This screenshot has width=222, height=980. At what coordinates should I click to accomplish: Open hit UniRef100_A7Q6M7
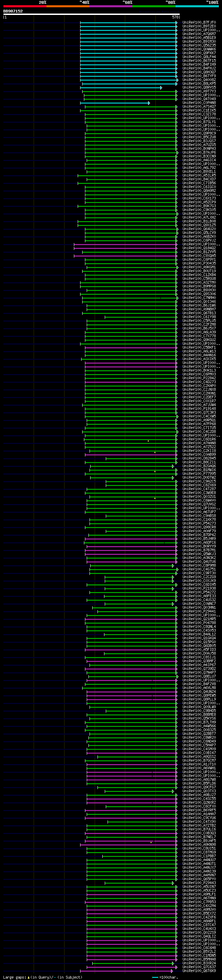[199, 34]
